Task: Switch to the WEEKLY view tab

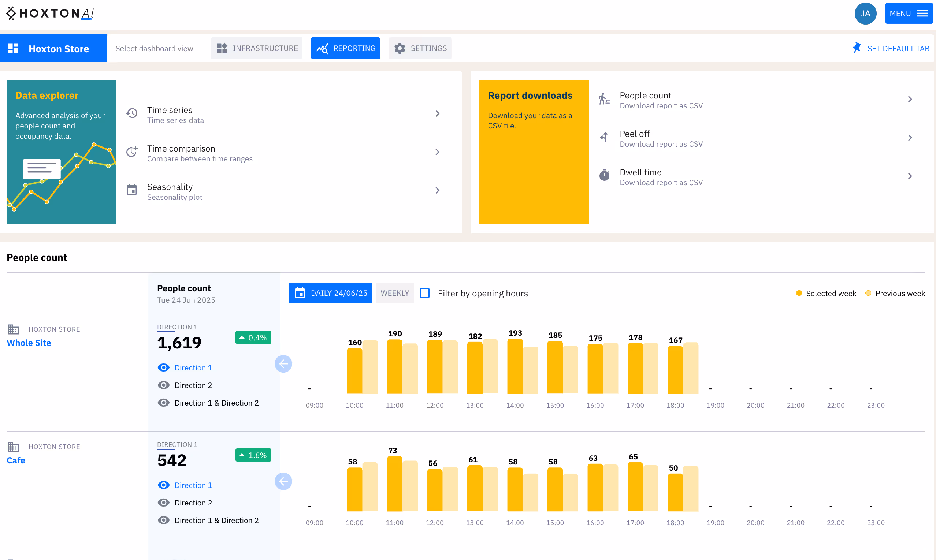Action: point(394,293)
